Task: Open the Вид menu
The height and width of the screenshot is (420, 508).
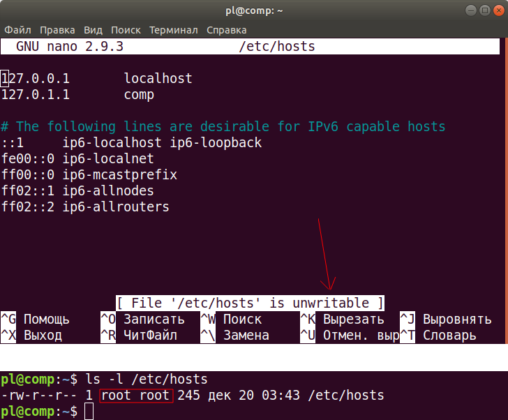Action: (93, 30)
